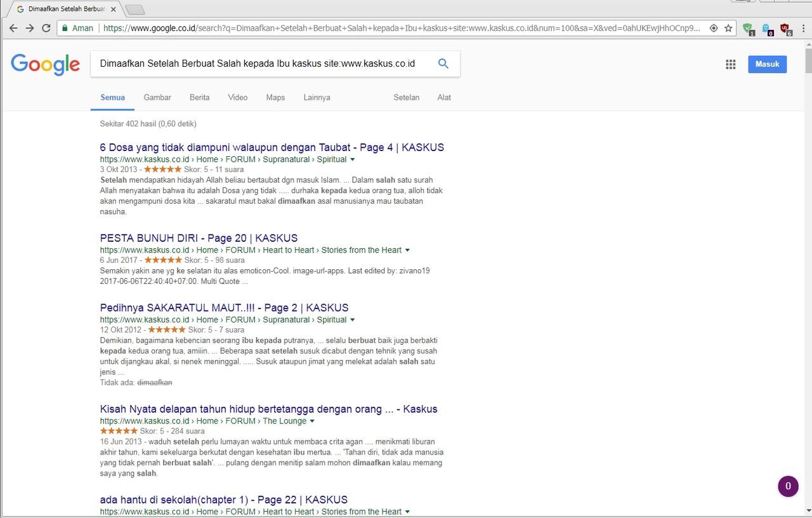812x518 pixels.
Task: Open the blue Ghostery extension icon
Action: (767, 29)
